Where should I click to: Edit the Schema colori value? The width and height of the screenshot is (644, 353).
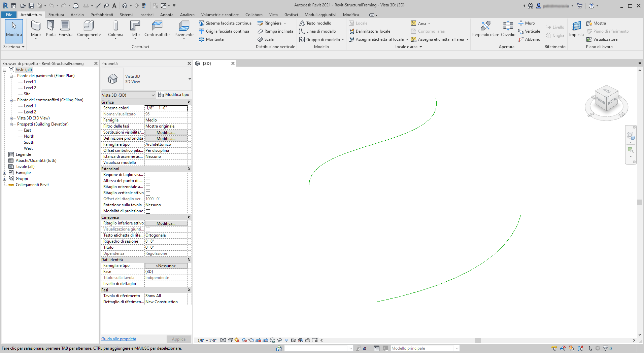[166, 108]
